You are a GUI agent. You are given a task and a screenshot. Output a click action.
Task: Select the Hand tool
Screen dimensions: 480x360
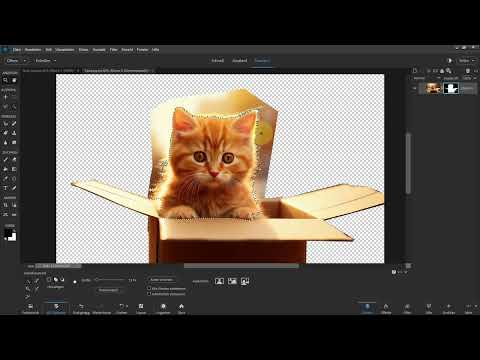[x=14, y=80]
